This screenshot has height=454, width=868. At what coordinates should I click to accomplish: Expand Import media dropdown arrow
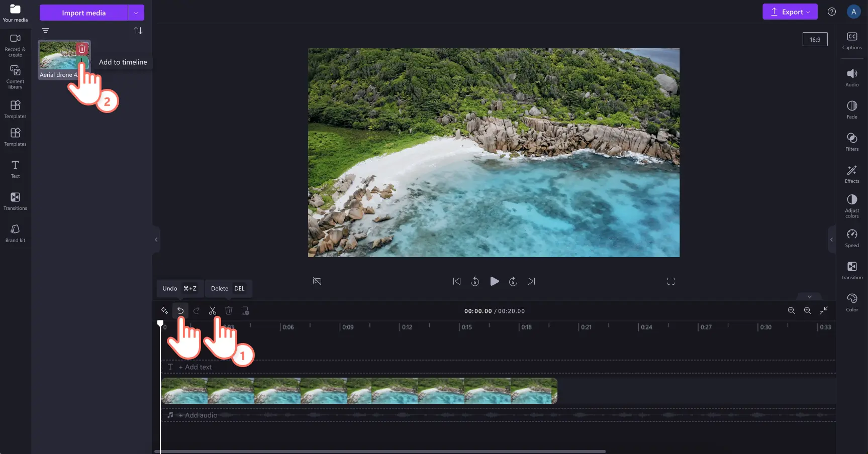[x=136, y=13]
